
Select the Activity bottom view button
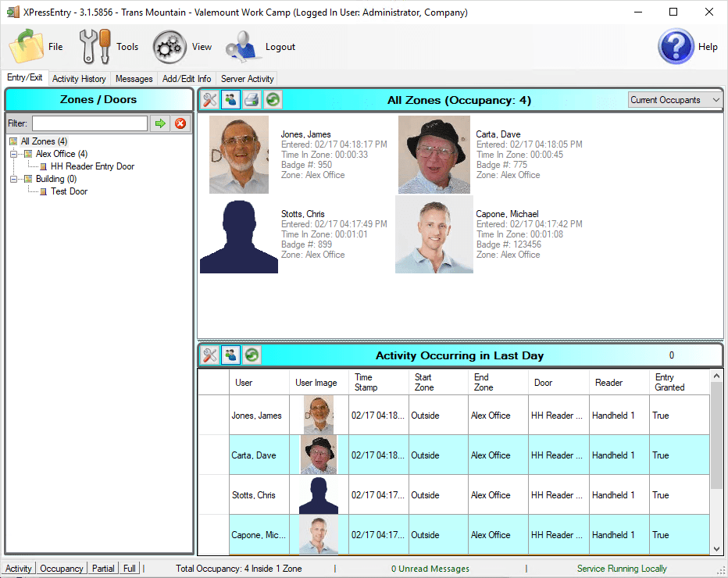click(19, 569)
